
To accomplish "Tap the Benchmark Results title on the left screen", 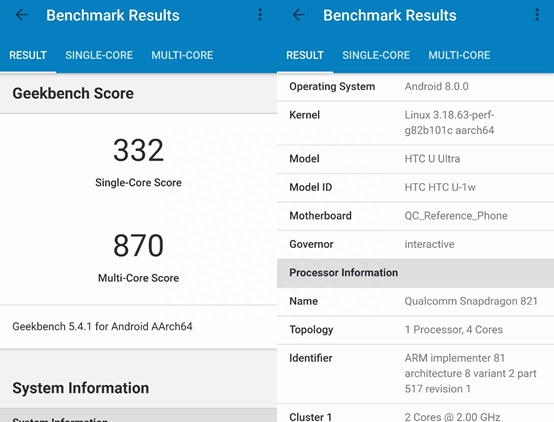I will [113, 15].
